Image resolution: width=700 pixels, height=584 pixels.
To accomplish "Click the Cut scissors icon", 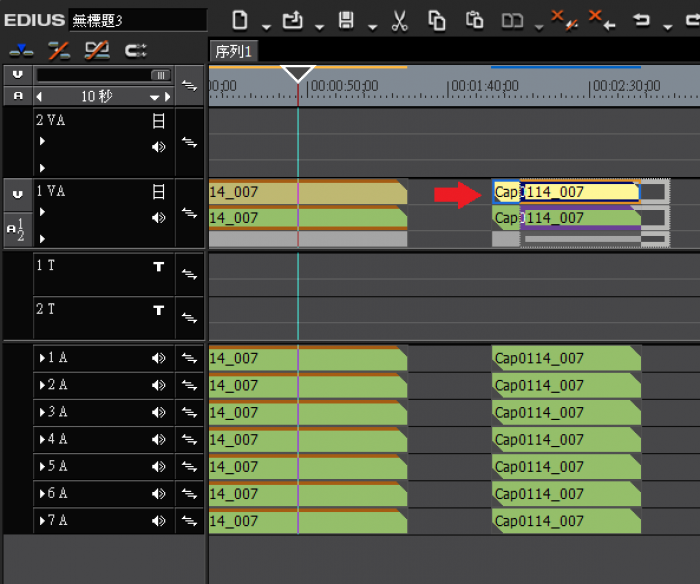I will point(399,20).
